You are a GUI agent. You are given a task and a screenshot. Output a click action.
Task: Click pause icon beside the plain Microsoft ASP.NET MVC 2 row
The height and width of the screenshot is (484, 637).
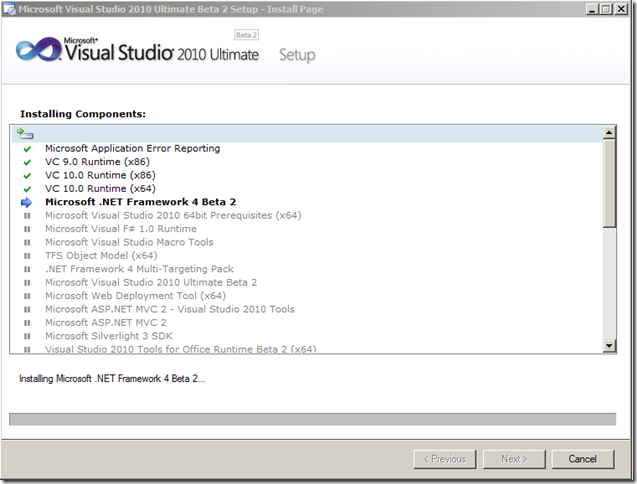(x=27, y=323)
